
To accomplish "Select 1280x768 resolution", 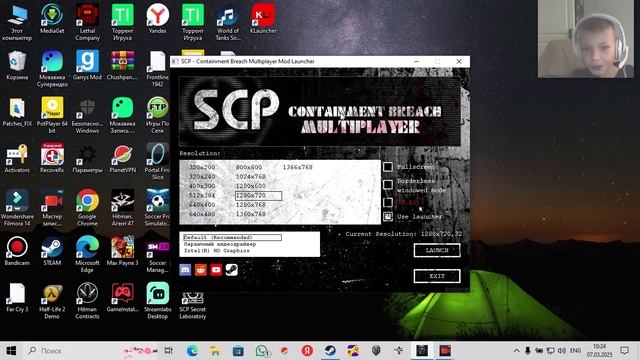I will coord(251,205).
